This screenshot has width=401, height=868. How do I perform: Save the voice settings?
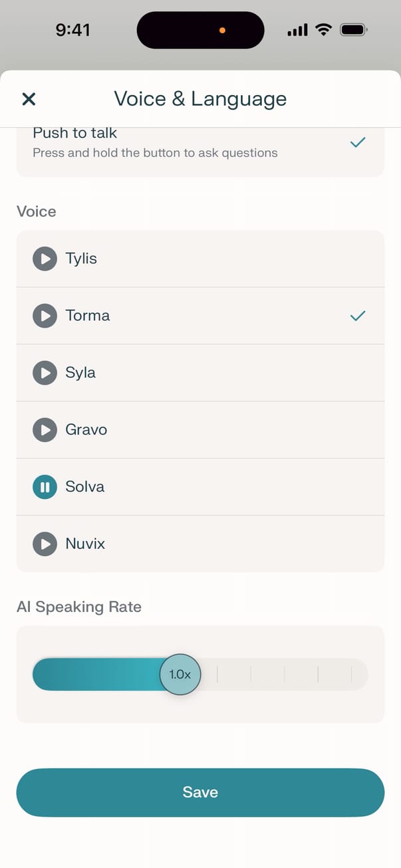click(200, 792)
